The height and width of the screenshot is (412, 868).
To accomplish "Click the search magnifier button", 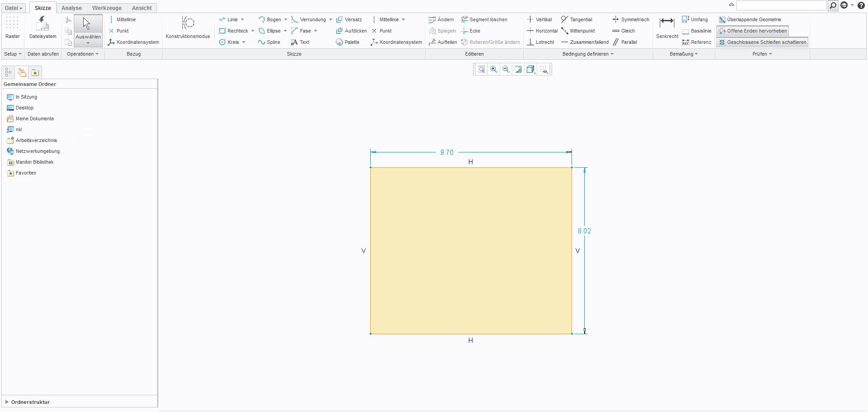I will [x=833, y=5].
